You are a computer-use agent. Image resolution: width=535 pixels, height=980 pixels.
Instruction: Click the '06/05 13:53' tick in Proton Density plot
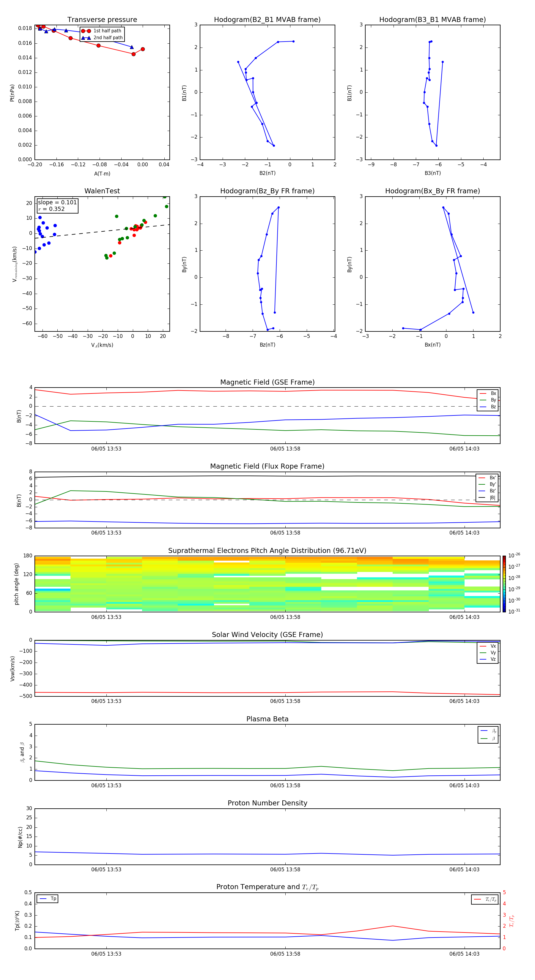pos(106,870)
